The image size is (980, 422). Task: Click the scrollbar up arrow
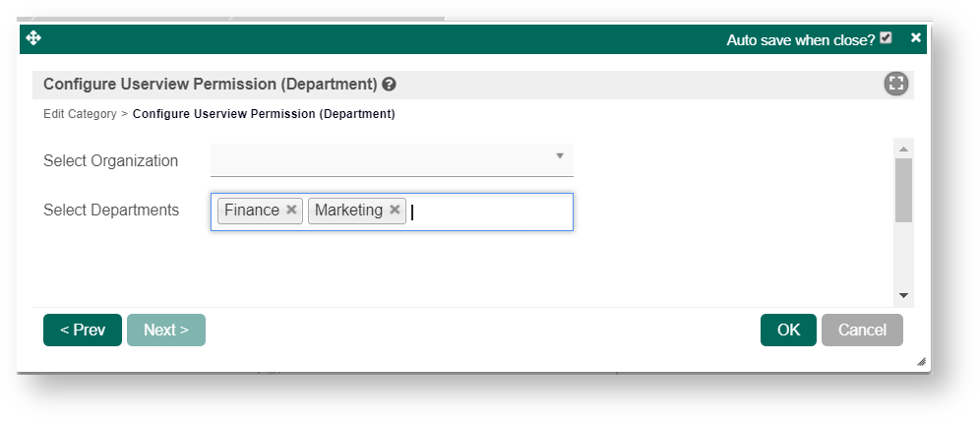[903, 149]
